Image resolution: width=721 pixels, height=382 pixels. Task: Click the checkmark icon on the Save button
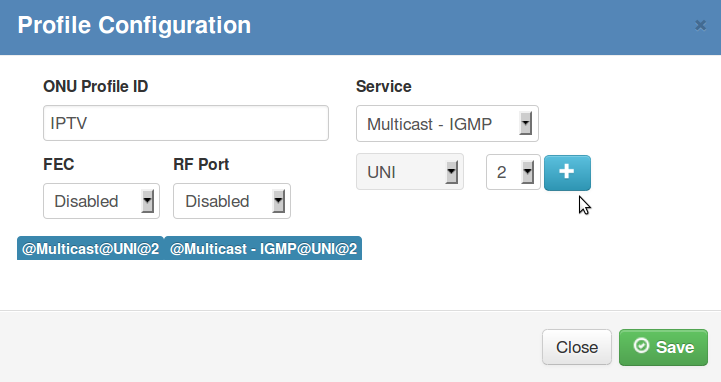click(x=641, y=346)
